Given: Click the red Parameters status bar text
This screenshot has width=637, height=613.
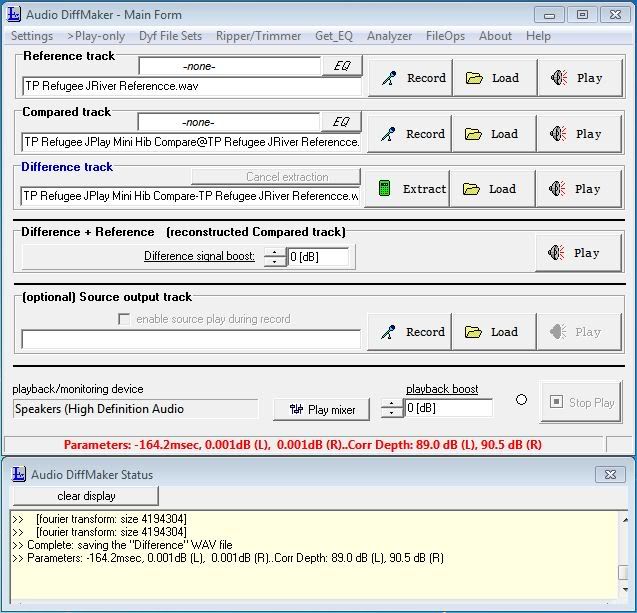Looking at the screenshot, I should tap(303, 444).
